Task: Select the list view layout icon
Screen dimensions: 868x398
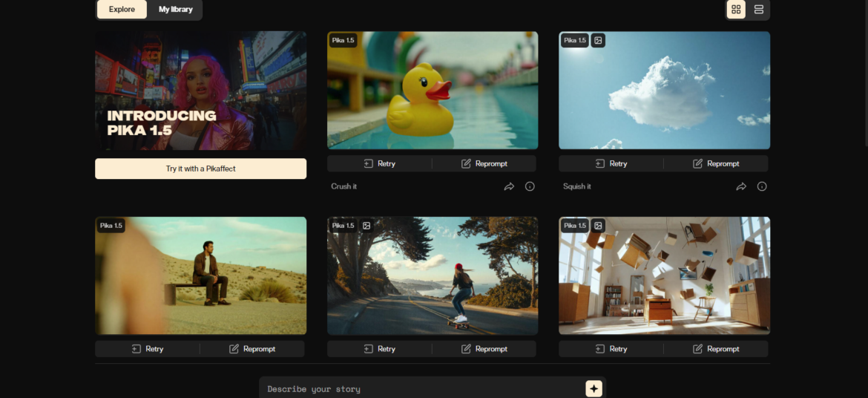Action: click(758, 10)
